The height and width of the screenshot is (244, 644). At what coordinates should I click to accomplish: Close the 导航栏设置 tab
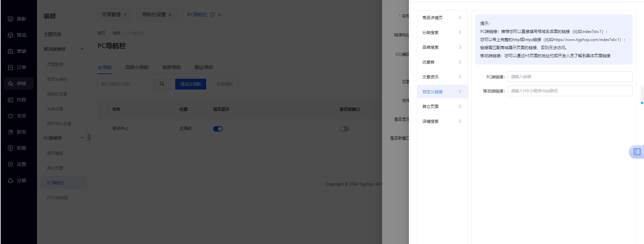[170, 14]
